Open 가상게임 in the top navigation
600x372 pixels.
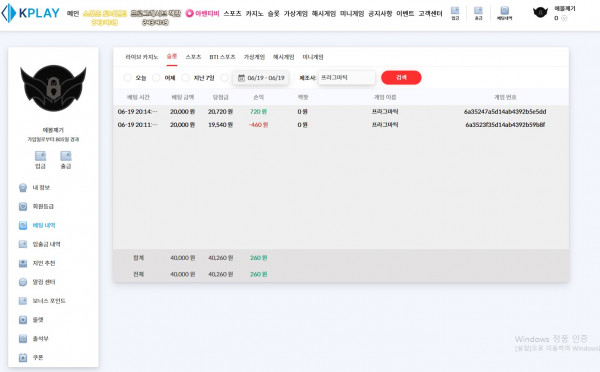[x=295, y=13]
